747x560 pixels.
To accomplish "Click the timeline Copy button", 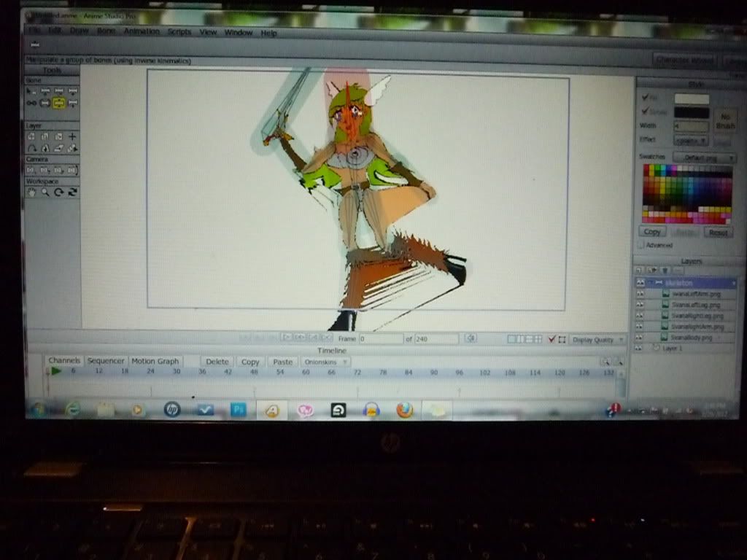I will (x=250, y=362).
